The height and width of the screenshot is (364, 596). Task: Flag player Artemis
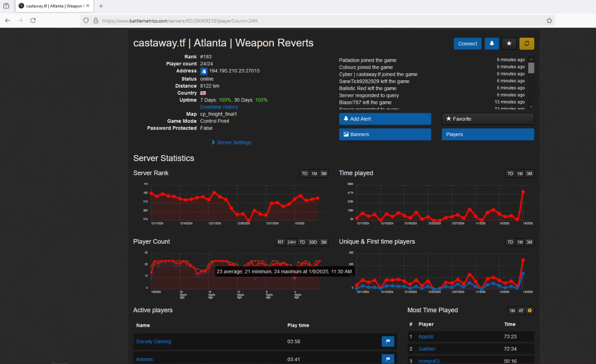pyautogui.click(x=388, y=359)
